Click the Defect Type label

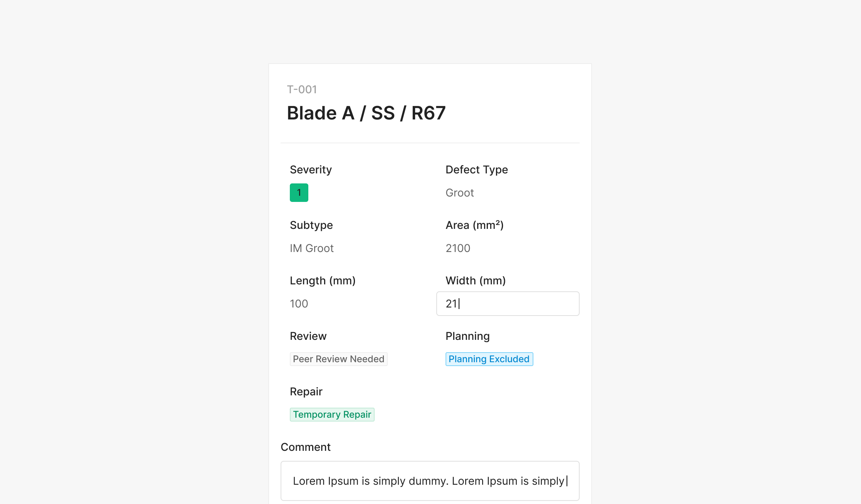point(476,170)
